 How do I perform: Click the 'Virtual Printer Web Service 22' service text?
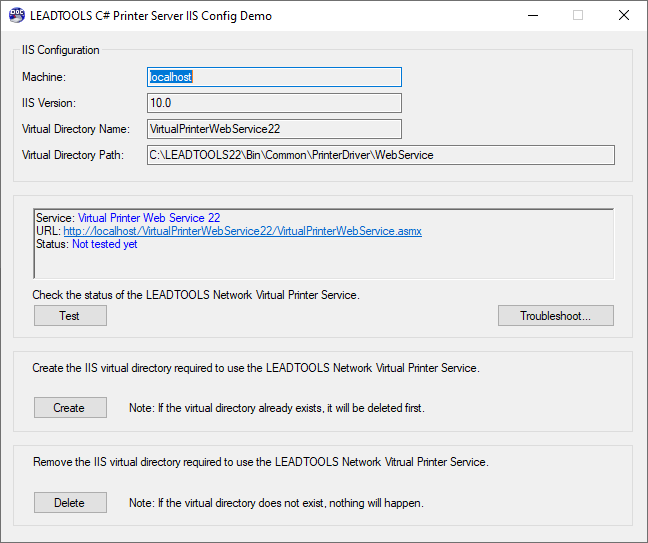tap(149, 218)
